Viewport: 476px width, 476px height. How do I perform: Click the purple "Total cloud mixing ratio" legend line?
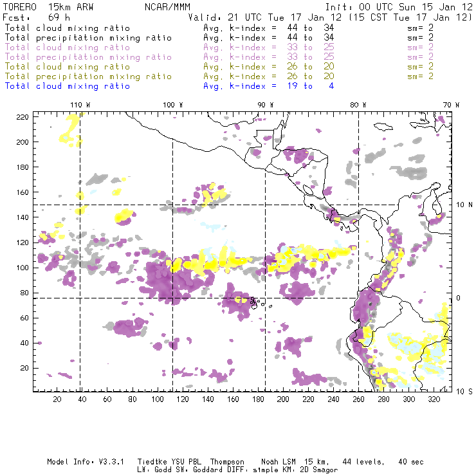point(68,48)
